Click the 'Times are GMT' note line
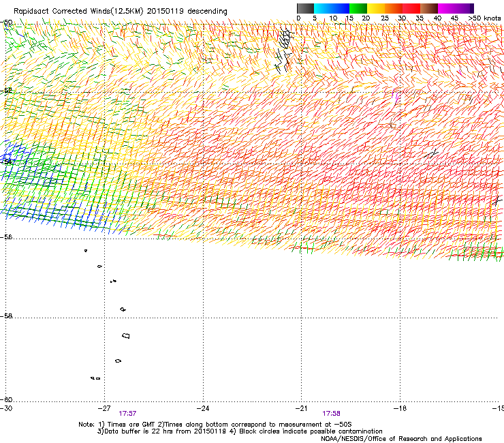504x443 pixels. [x=215, y=425]
